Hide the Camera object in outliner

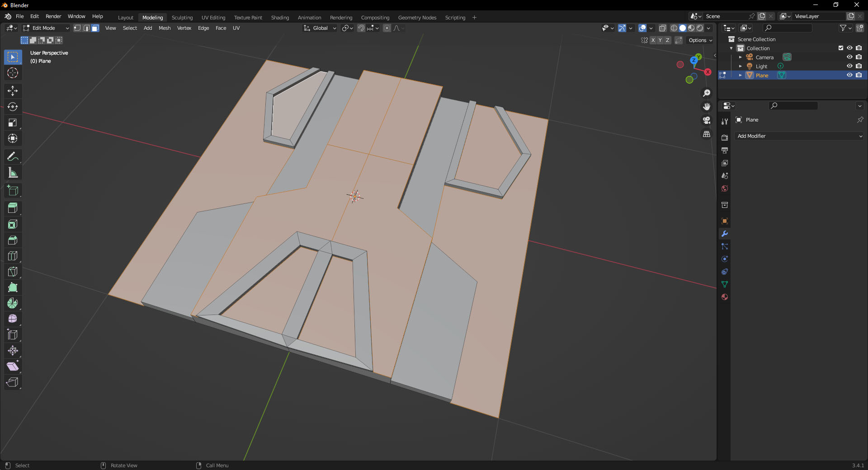click(849, 57)
